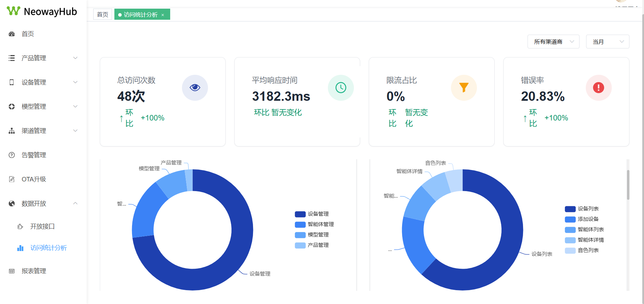The image size is (644, 304).
Task: Click the dashboard icon beside 首页
Action: click(x=12, y=34)
